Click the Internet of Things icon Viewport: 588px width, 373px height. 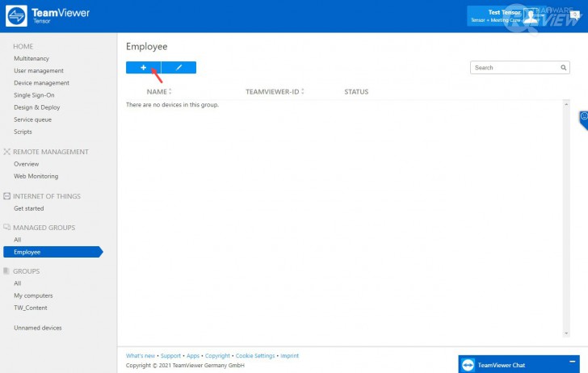(x=6, y=195)
